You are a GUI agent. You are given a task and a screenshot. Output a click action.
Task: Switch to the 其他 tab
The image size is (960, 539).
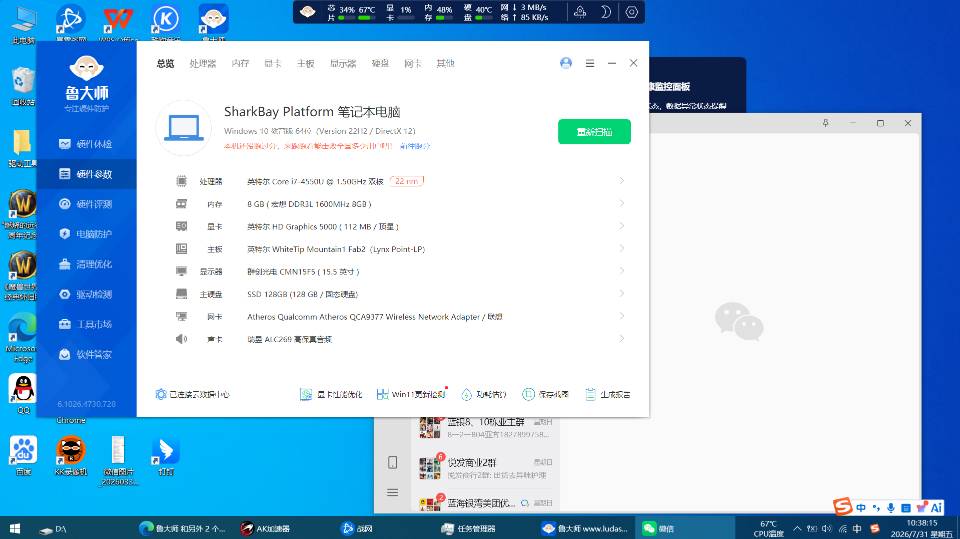445,64
